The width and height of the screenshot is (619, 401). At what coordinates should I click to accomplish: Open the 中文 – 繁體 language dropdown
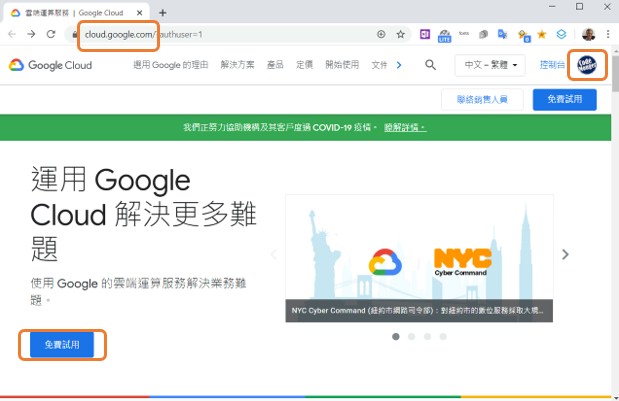(490, 65)
